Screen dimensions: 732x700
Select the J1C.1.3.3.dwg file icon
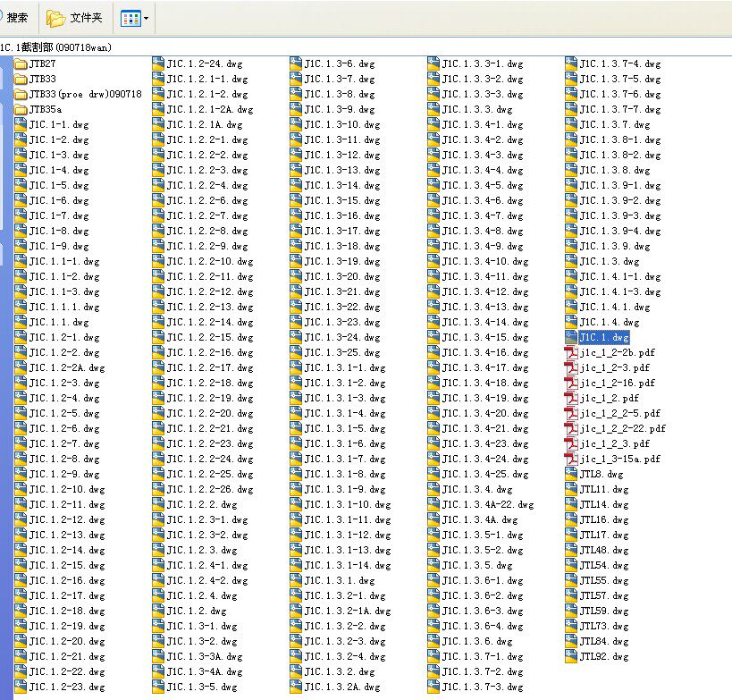433,109
